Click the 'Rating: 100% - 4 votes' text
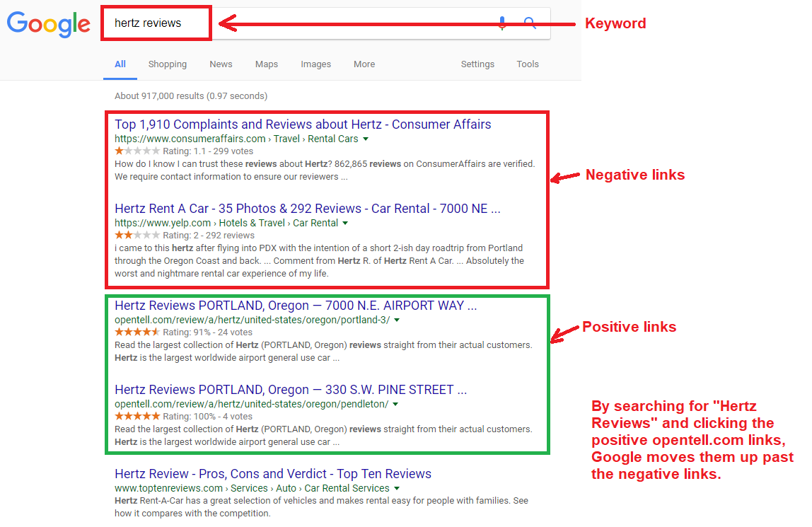812x527 pixels. click(208, 416)
